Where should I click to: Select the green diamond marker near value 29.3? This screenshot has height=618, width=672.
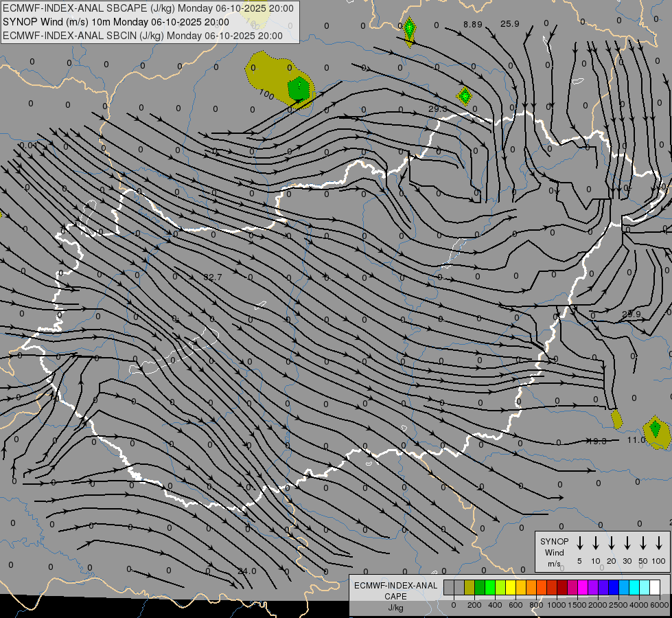465,95
